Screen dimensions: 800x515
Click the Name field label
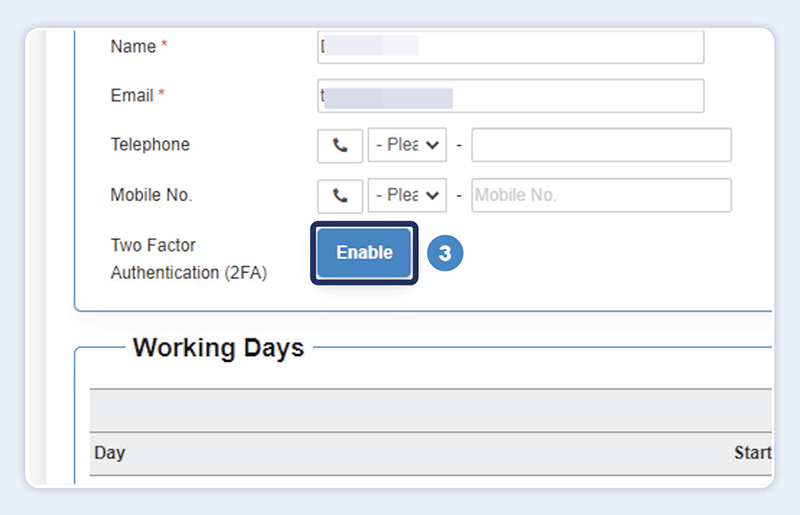point(133,47)
